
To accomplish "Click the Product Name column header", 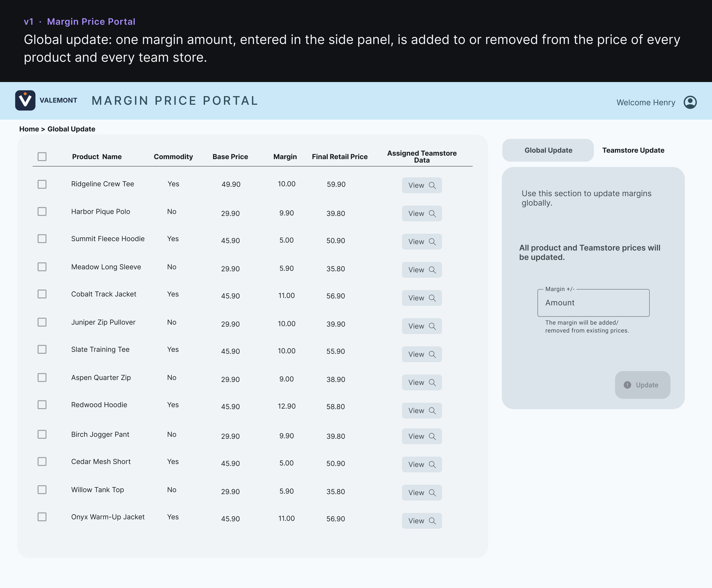I will click(x=97, y=156).
